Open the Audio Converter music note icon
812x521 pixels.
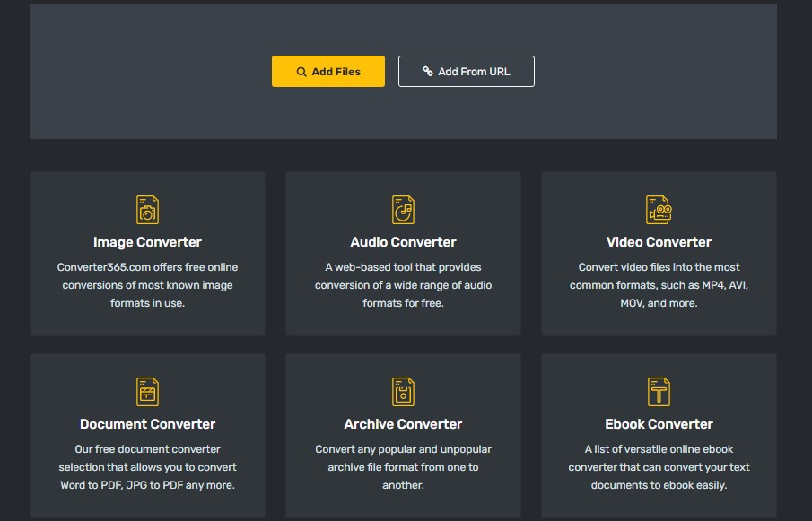pyautogui.click(x=403, y=210)
